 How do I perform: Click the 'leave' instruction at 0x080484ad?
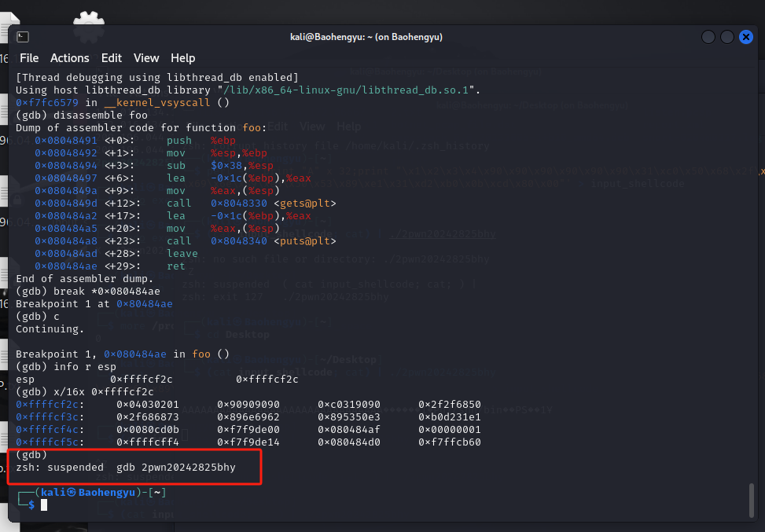[x=182, y=254]
